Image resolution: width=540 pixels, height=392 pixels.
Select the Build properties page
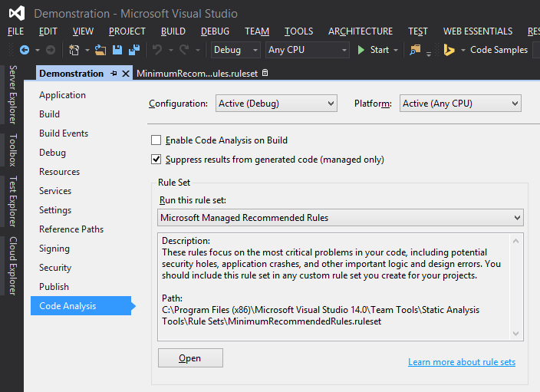click(x=49, y=114)
